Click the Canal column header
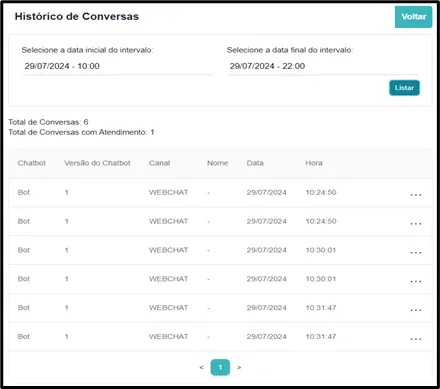This screenshot has height=389, width=440. point(159,163)
